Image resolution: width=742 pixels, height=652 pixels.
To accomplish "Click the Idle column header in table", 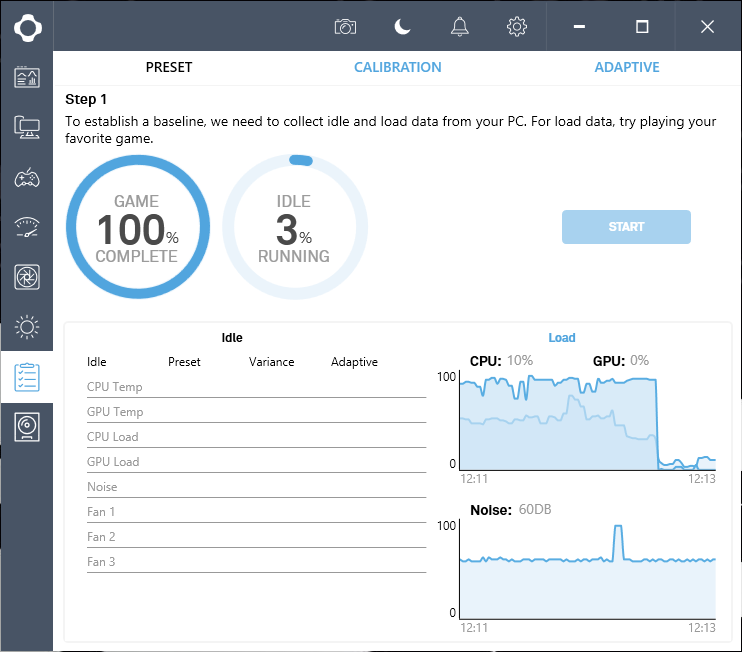I will point(97,362).
